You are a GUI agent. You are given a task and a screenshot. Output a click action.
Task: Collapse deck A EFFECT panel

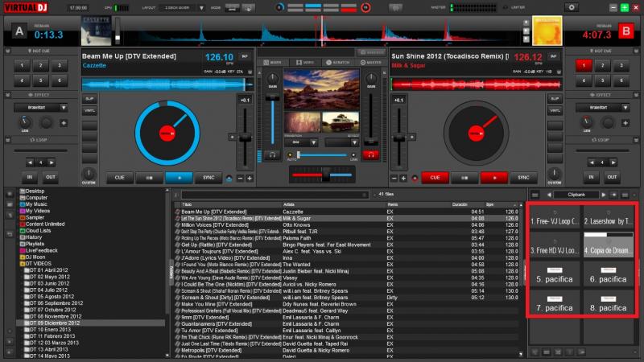pyautogui.click(x=8, y=95)
